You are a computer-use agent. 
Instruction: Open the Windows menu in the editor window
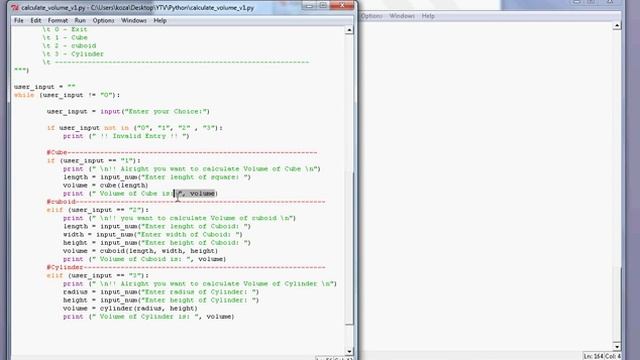(x=134, y=20)
